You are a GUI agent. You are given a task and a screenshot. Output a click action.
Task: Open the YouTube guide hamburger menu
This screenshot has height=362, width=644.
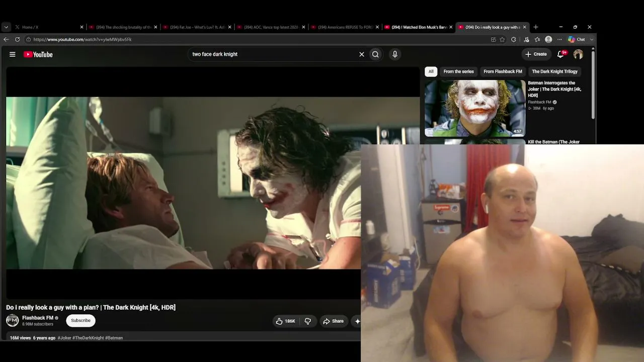13,54
